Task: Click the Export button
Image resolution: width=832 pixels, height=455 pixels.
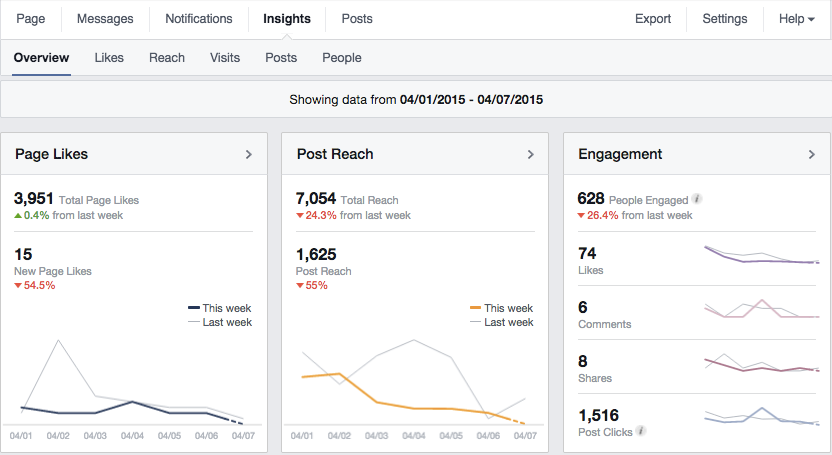Action: coord(653,19)
